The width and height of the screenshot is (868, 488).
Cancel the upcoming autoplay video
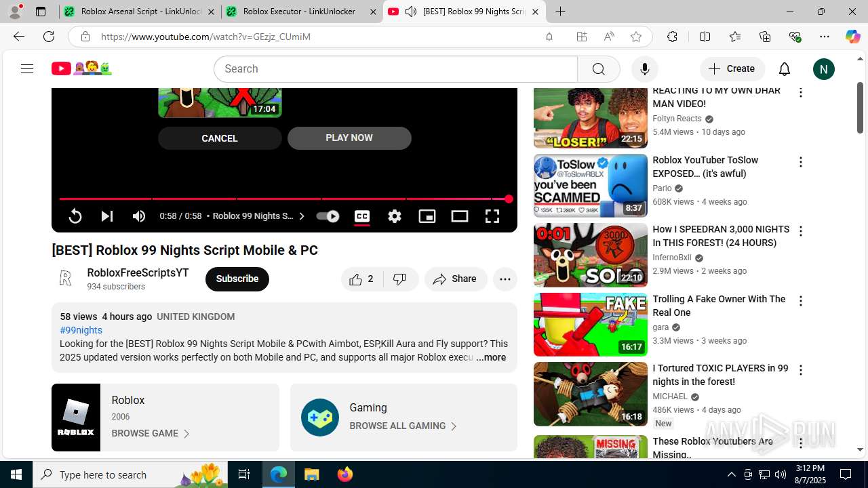(x=220, y=138)
